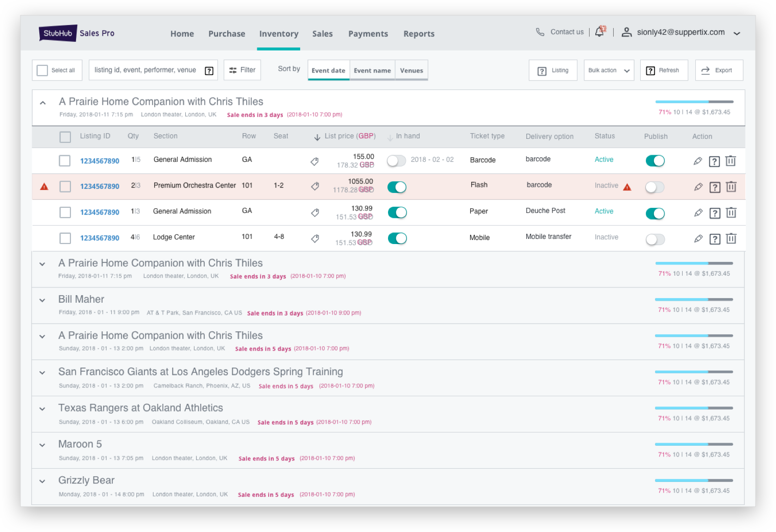This screenshot has height=532, width=776.
Task: Tick the header checkbox beside Listing ID
Action: (65, 137)
